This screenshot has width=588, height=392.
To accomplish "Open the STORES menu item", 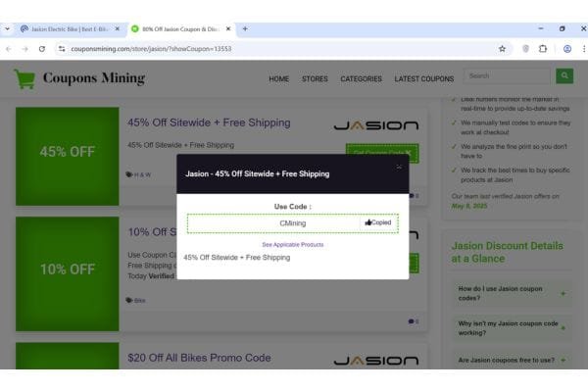I will point(315,79).
